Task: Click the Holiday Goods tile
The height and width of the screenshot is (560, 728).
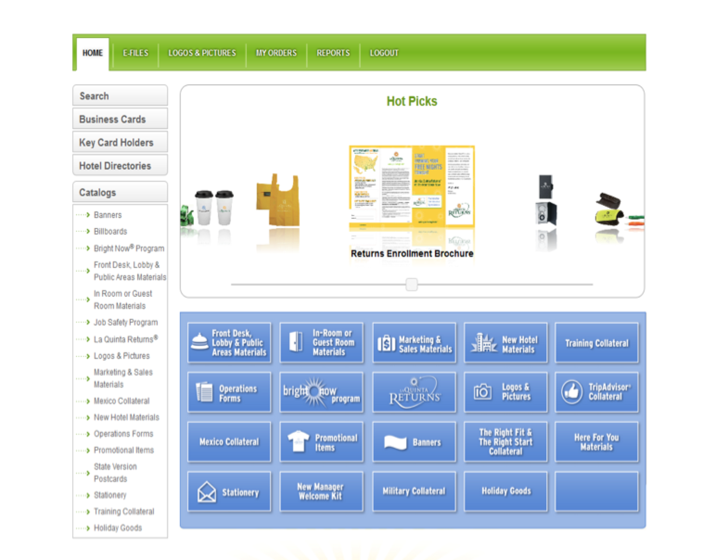Action: pyautogui.click(x=505, y=491)
